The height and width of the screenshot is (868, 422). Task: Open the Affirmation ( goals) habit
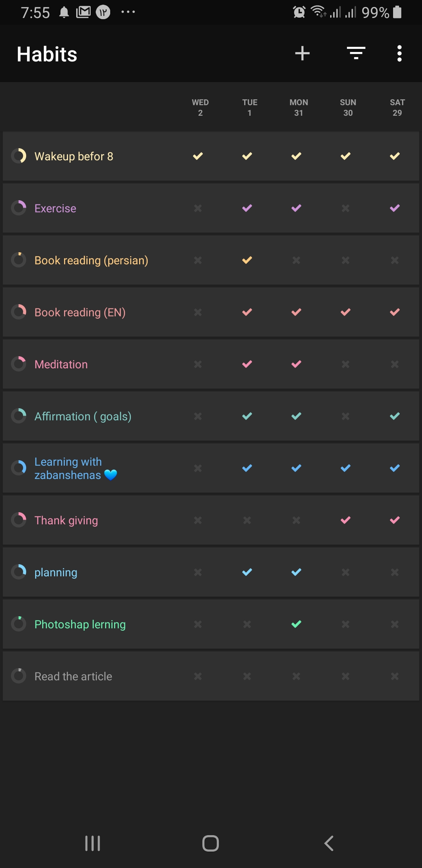tap(83, 416)
